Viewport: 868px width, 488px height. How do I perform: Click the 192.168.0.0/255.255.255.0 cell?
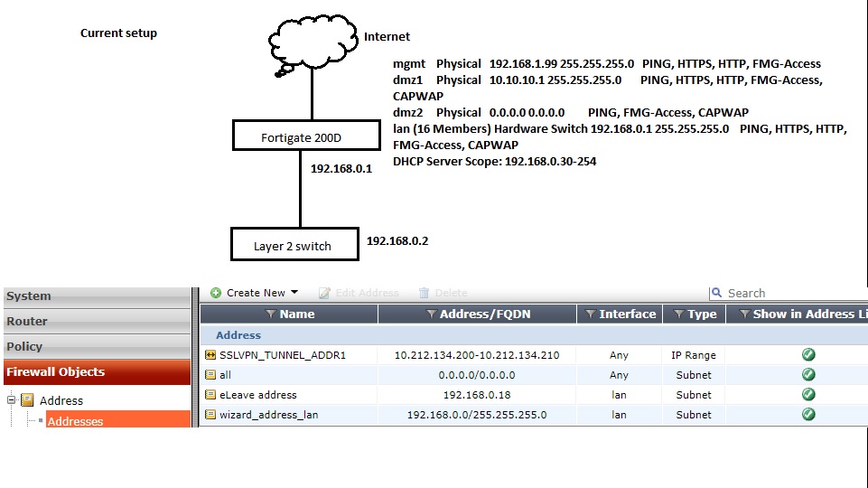[x=477, y=415]
